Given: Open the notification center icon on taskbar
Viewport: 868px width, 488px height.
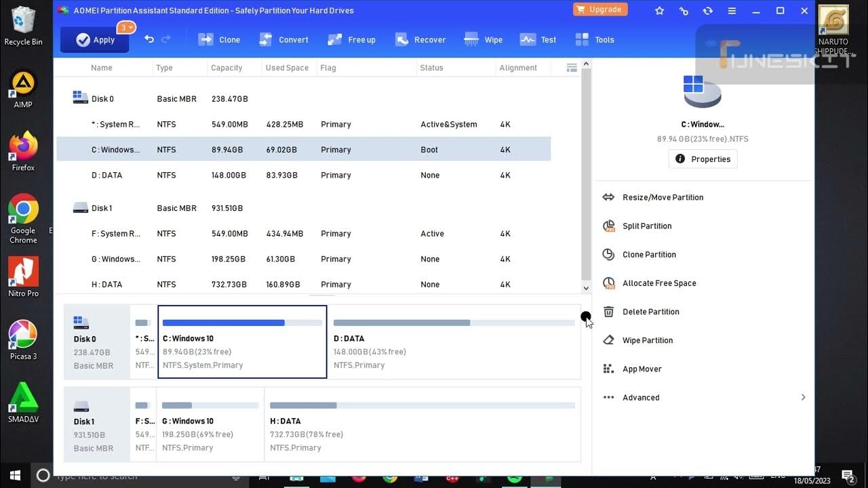Looking at the screenshot, I should pyautogui.click(x=848, y=476).
